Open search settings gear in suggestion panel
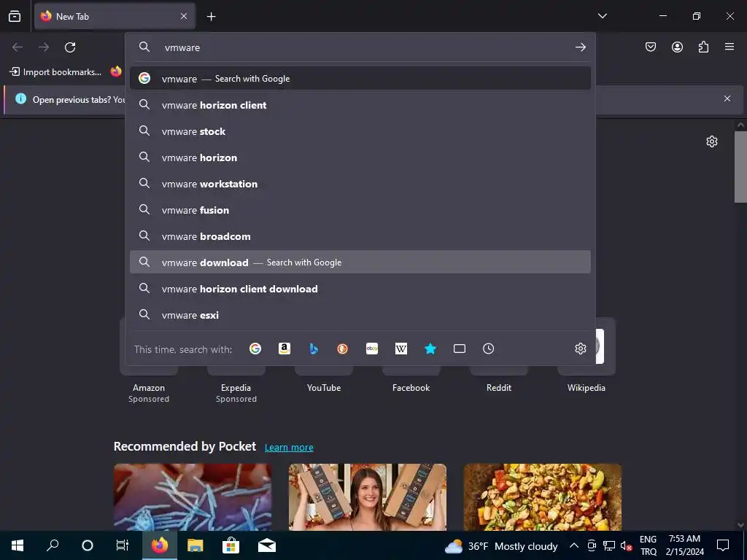This screenshot has width=747, height=560. tap(580, 349)
